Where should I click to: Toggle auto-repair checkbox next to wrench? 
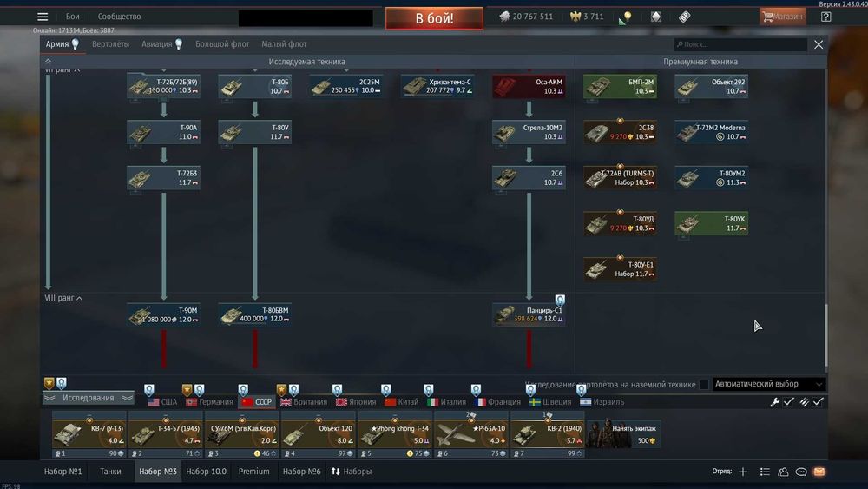[789, 402]
